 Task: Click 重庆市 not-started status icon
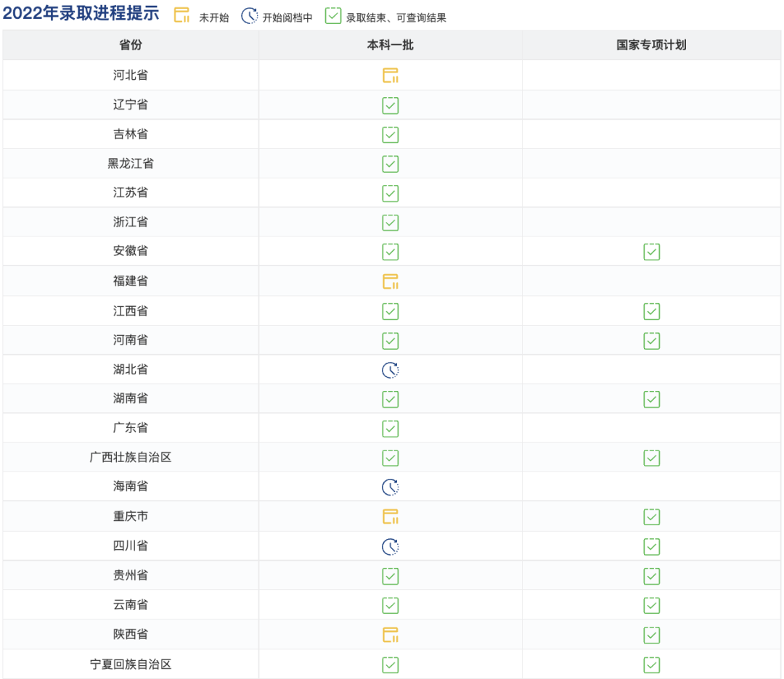pos(391,517)
